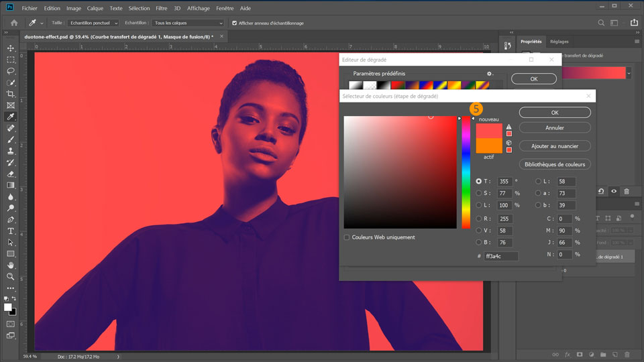This screenshot has width=644, height=362.
Task: Select the V green radio button
Action: [x=478, y=230]
